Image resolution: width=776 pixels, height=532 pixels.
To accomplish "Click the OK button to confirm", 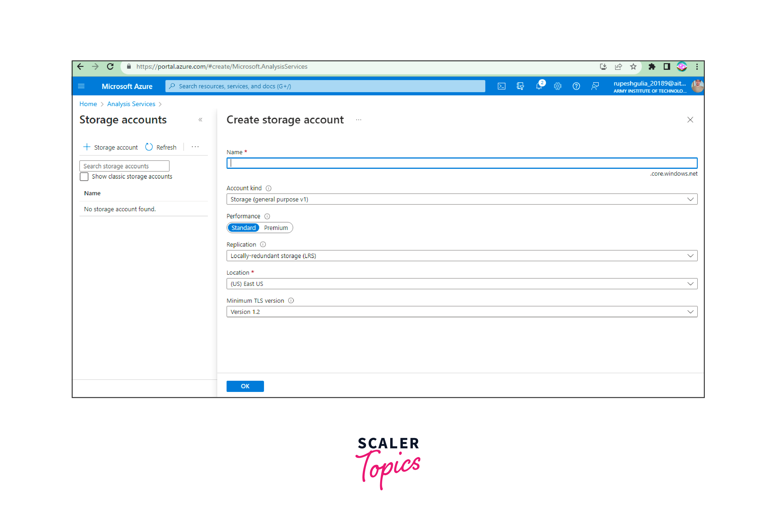I will tap(245, 386).
